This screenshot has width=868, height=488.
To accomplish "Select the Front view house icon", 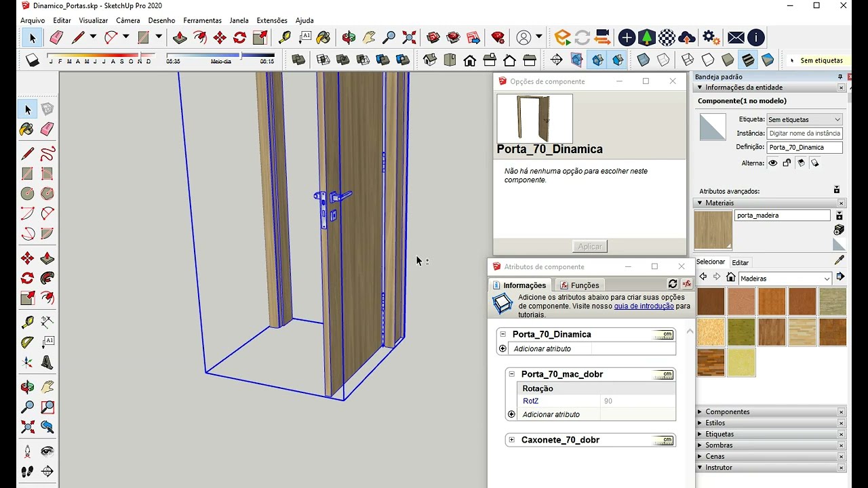I will [469, 60].
